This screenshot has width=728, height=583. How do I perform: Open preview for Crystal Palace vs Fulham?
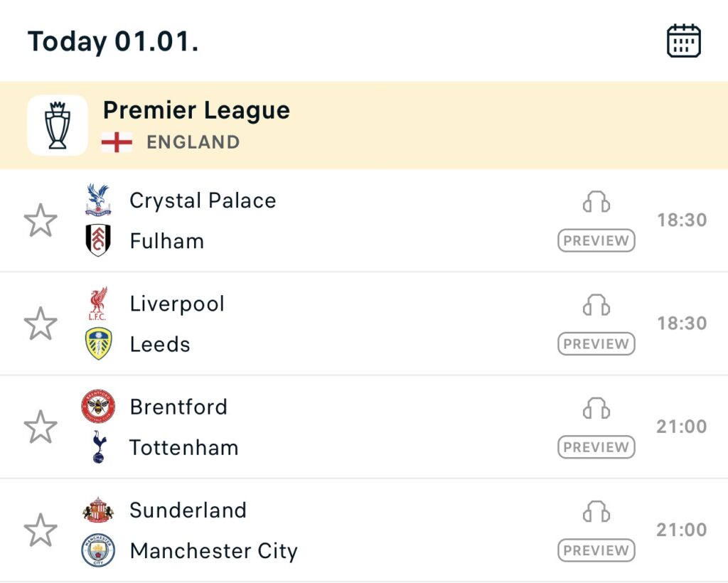[596, 241]
